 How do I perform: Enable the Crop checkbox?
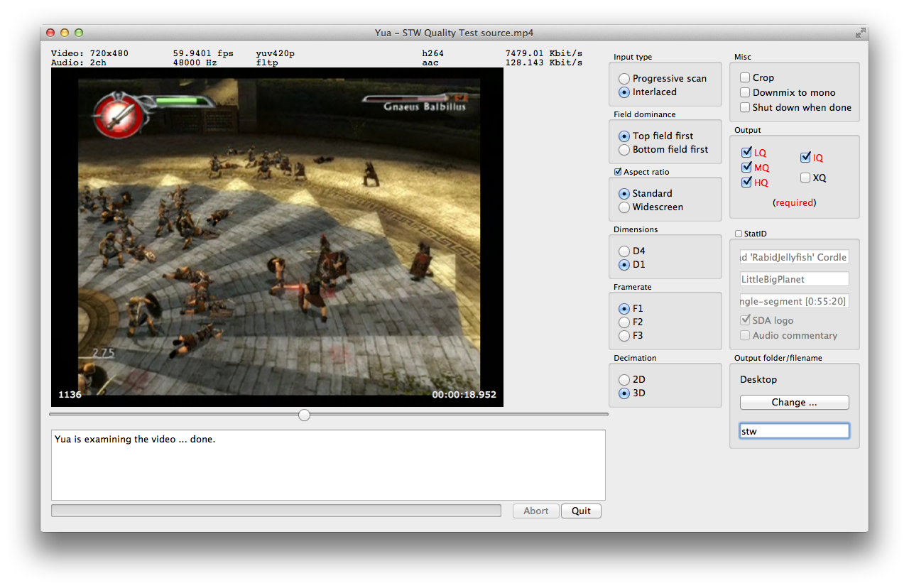click(745, 77)
